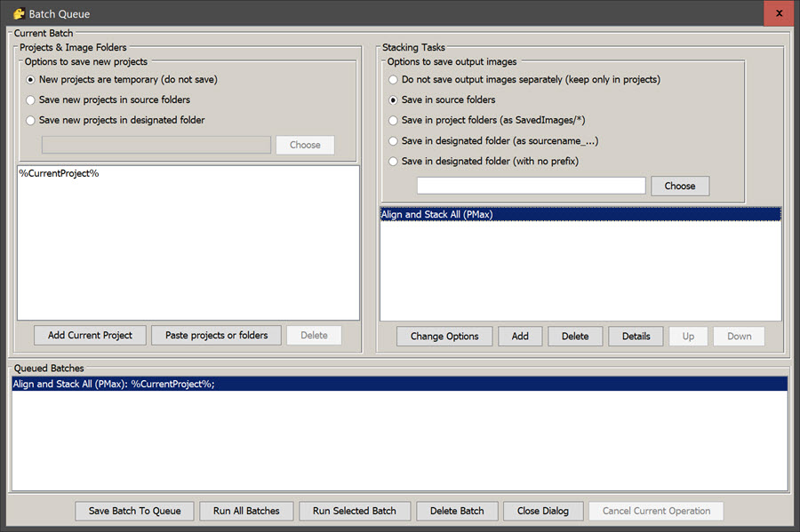Click the Add Current Project button
The height and width of the screenshot is (532, 800).
point(90,336)
